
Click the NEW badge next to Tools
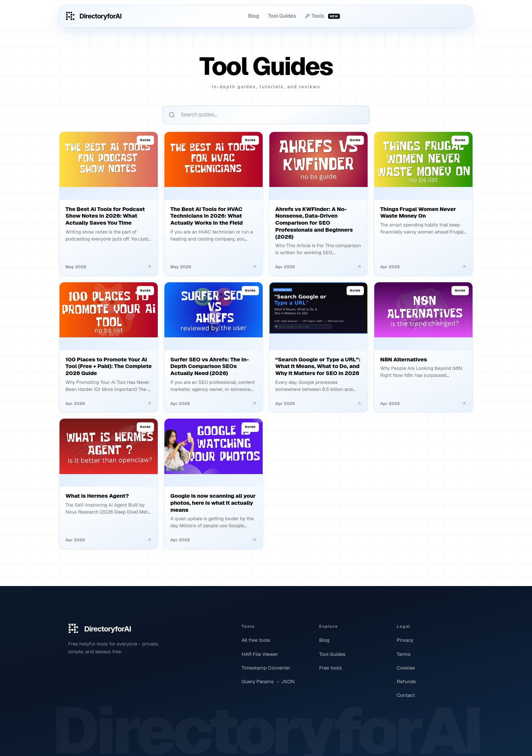coord(334,16)
